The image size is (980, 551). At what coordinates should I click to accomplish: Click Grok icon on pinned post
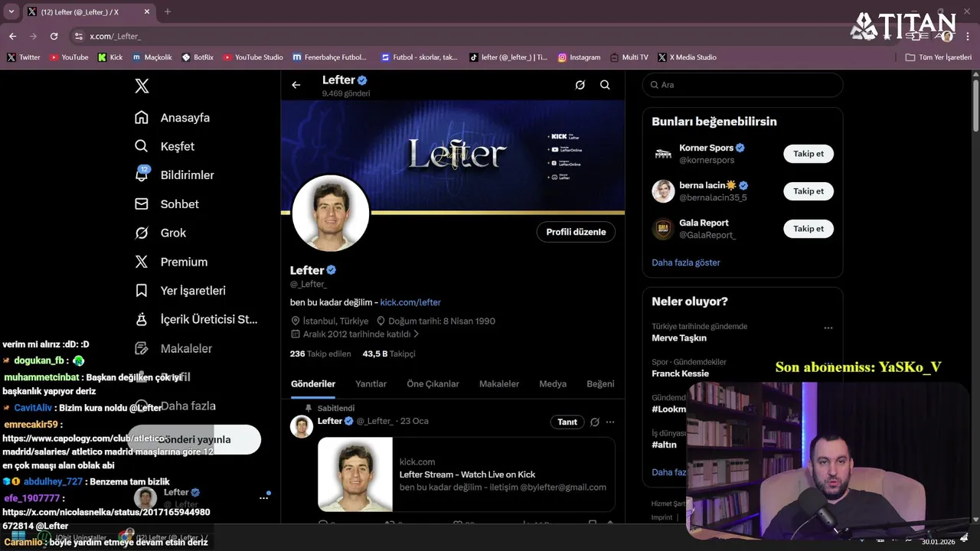coord(595,422)
